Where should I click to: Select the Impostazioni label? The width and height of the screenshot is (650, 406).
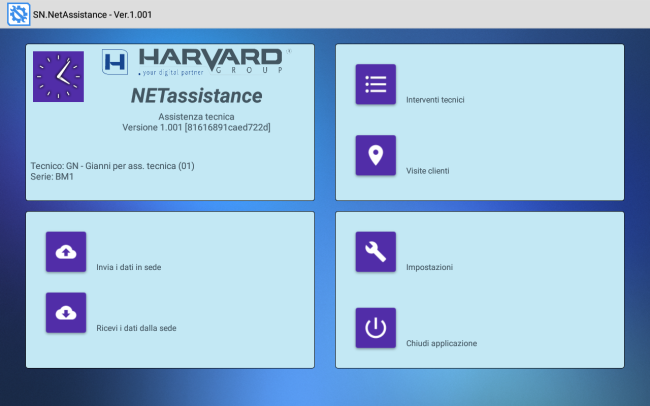[x=429, y=267]
